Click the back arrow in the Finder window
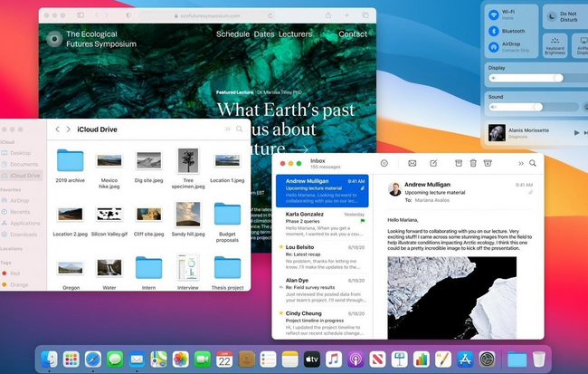588x374 pixels. [x=57, y=129]
